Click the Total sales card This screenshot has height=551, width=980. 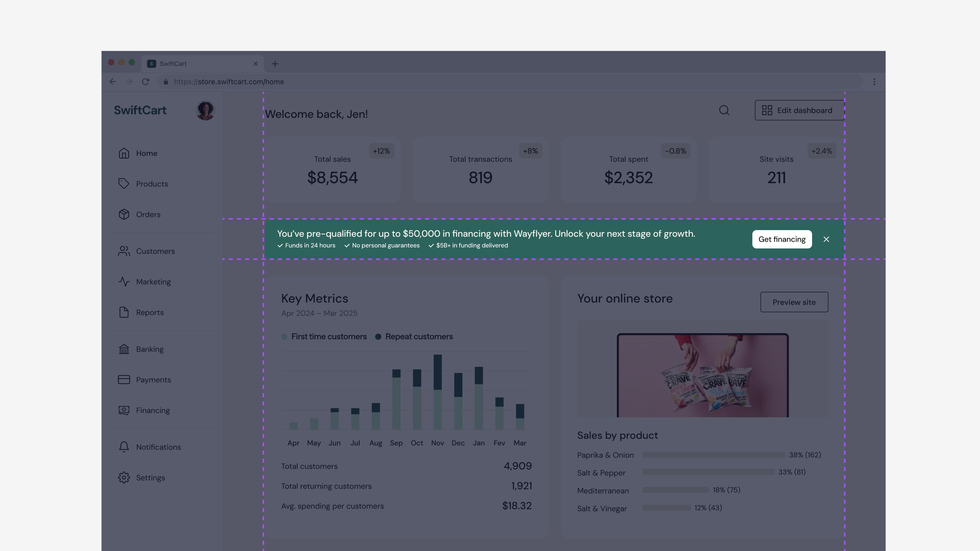click(333, 170)
